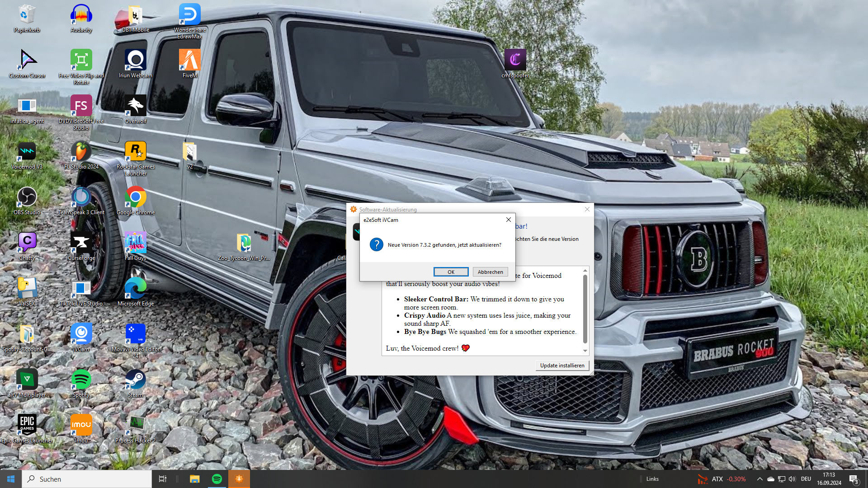The image size is (868, 488).
Task: Open the OBS Studio desktop icon
Action: pyautogui.click(x=27, y=197)
